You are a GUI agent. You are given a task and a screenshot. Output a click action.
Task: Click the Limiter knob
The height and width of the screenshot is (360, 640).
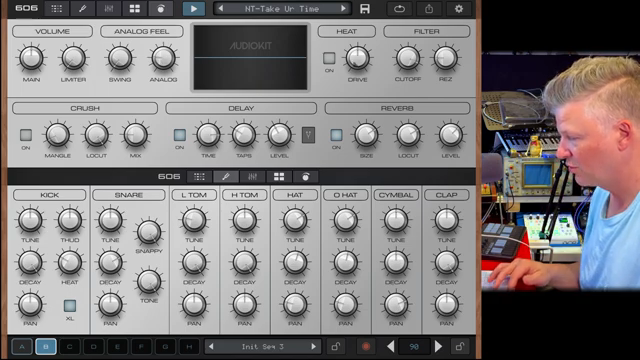[73, 58]
